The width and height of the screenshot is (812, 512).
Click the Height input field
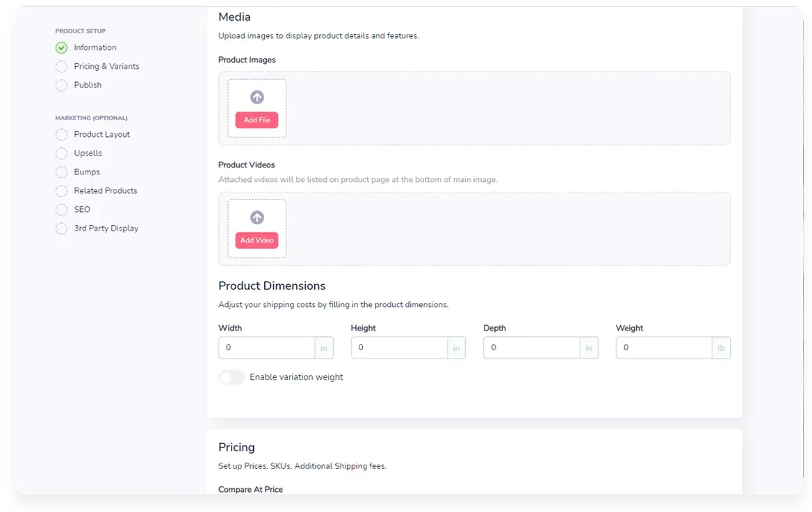(399, 348)
